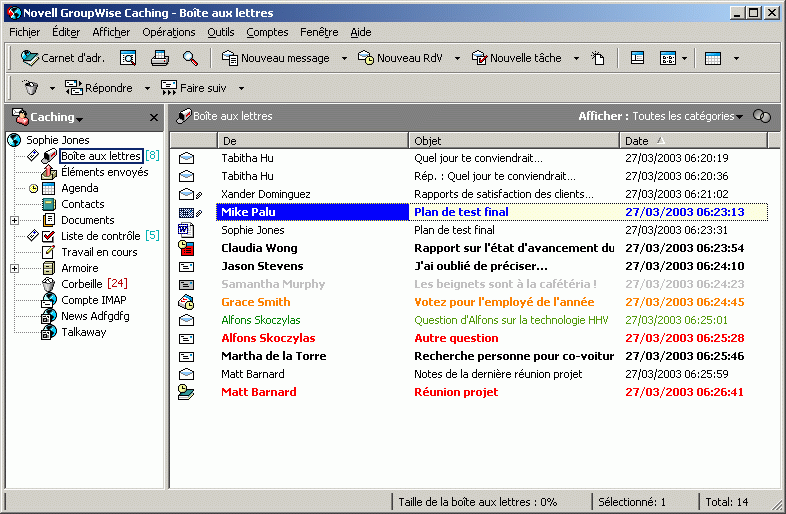Image resolution: width=786 pixels, height=514 pixels.
Task: Click the Répondre reply button
Action: point(99,88)
